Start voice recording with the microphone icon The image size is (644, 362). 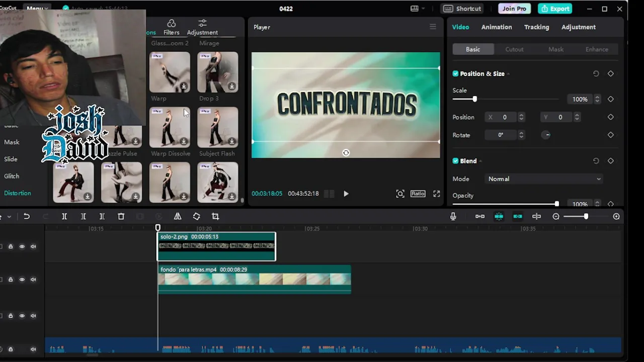tap(453, 216)
